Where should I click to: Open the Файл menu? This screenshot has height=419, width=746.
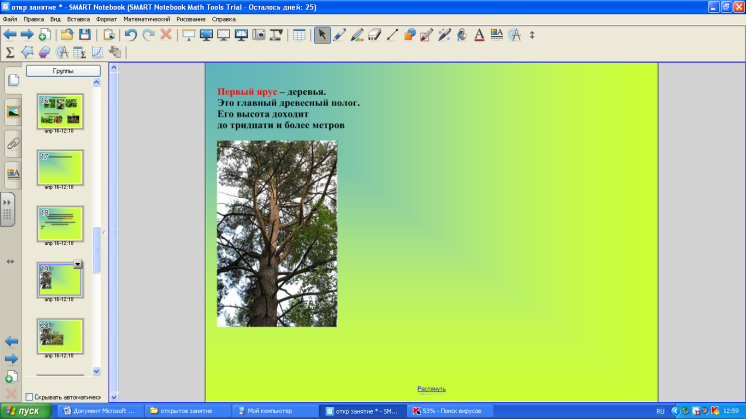point(10,19)
